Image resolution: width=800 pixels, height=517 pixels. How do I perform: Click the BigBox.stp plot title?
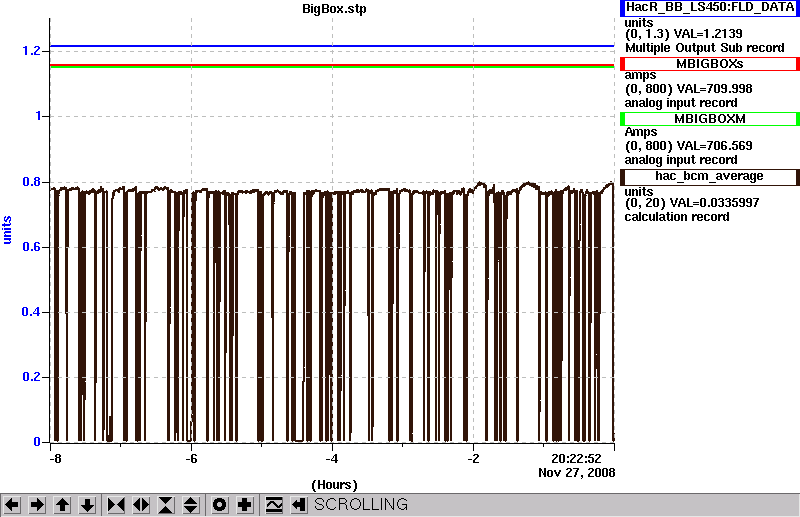click(334, 9)
